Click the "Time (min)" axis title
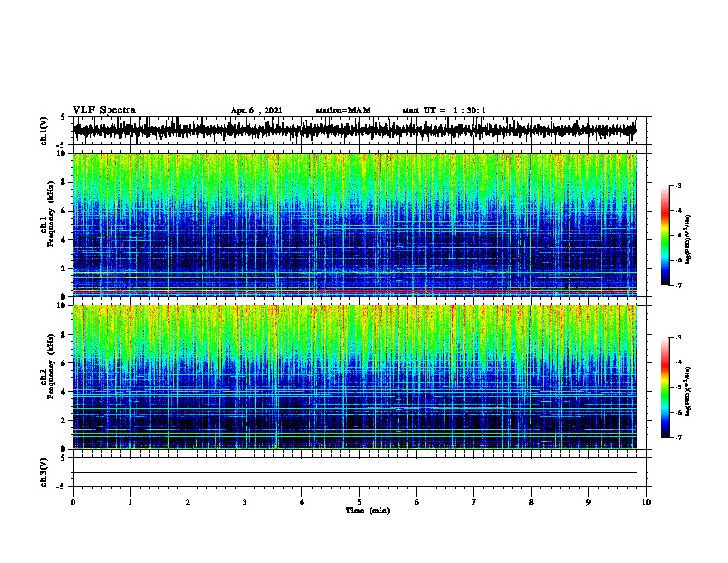Image resolution: width=728 pixels, height=563 pixels. coord(368,511)
